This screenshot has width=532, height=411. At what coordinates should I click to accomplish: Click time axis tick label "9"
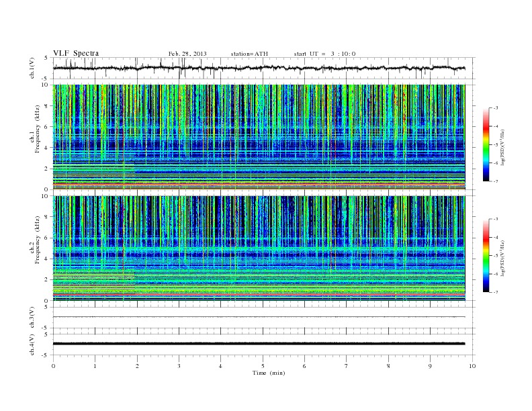[430, 366]
